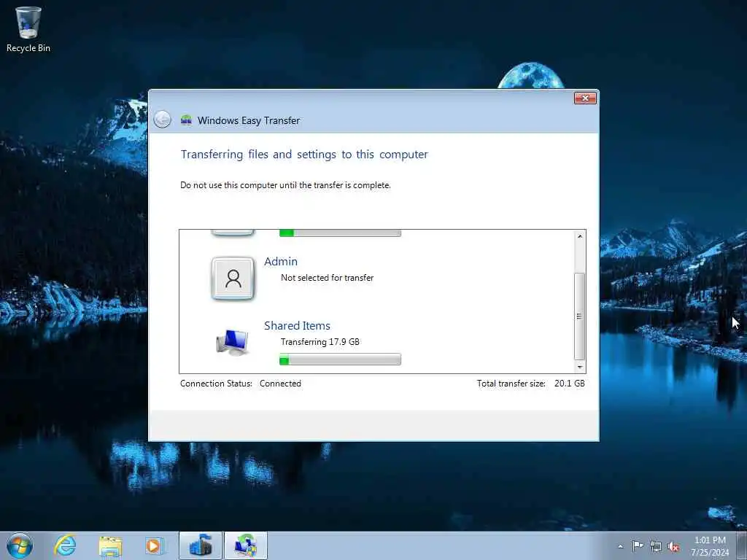Viewport: 747px width, 560px height.
Task: Open the Windows Start button
Action: tap(20, 545)
